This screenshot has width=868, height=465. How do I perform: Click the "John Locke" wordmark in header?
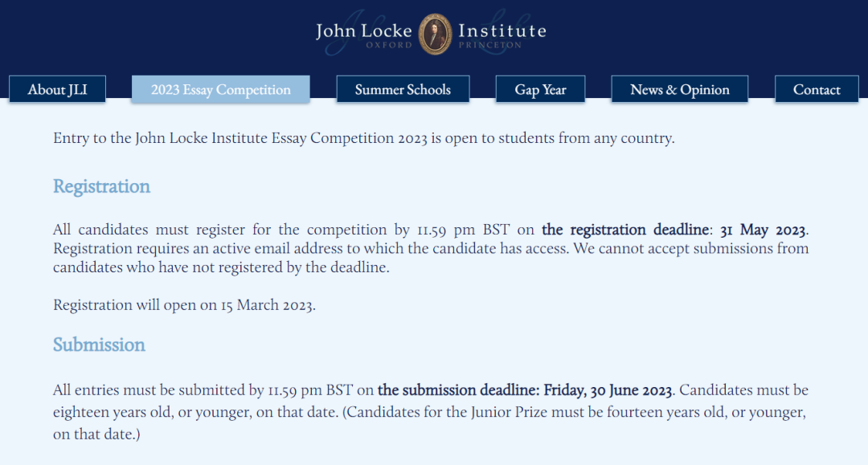[x=364, y=31]
